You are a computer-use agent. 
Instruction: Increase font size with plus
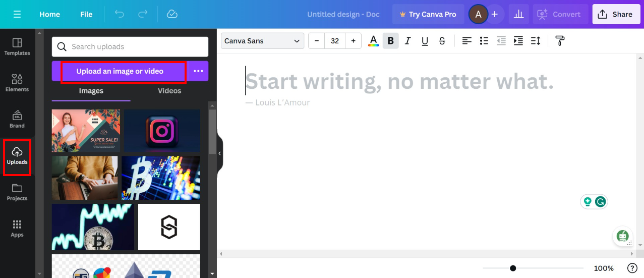tap(353, 41)
